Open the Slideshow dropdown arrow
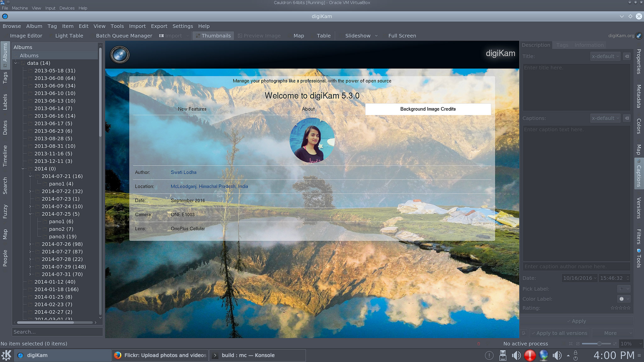The image size is (644, 362). click(x=376, y=36)
